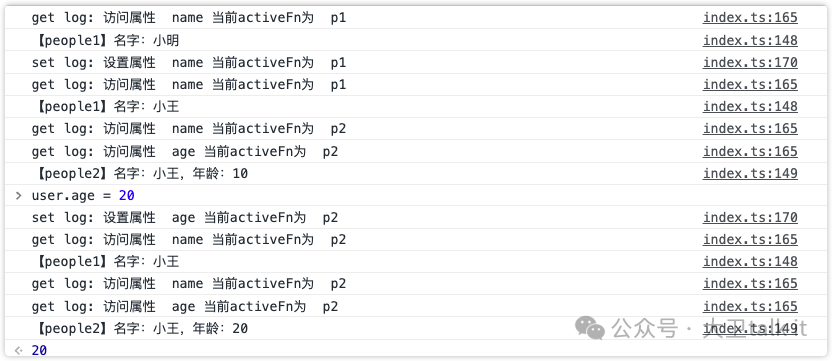Select the returned value 20 on last row
Viewport: 832px width, 361px height.
pos(39,351)
